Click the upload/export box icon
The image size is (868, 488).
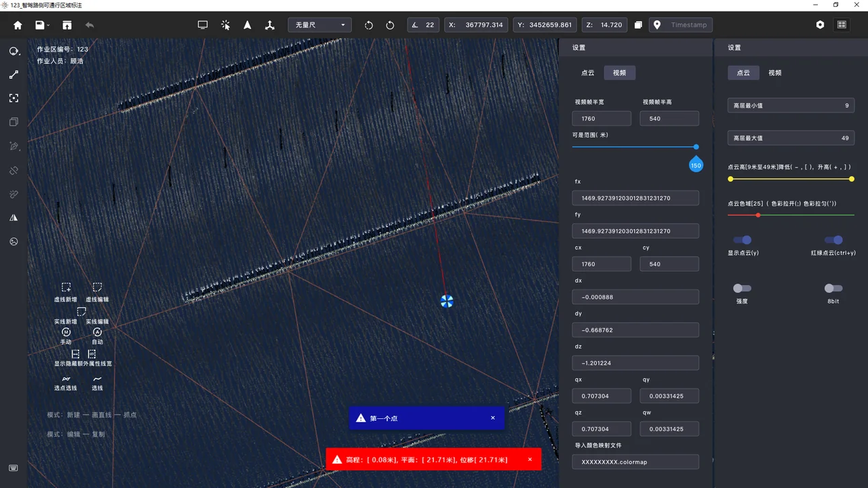point(66,25)
